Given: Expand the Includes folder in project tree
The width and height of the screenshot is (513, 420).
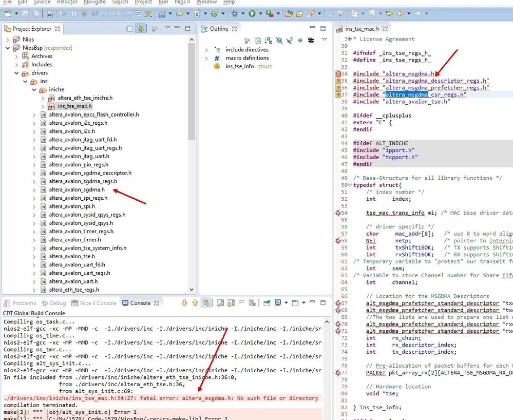Looking at the screenshot, I should point(16,65).
